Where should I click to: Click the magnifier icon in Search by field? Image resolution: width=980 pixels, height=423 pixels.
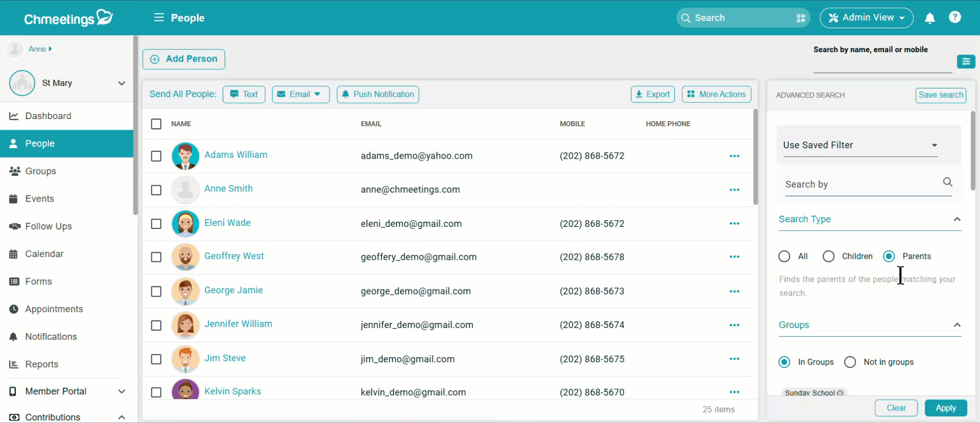(x=948, y=182)
